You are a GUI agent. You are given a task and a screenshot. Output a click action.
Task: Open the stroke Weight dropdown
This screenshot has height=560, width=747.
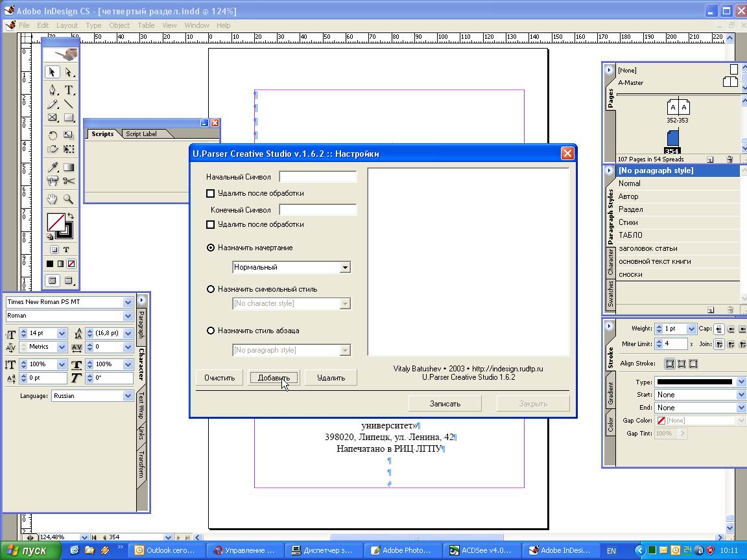(x=691, y=329)
